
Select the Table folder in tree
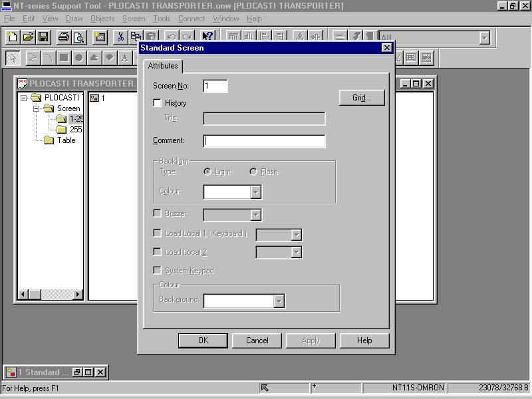[60, 140]
